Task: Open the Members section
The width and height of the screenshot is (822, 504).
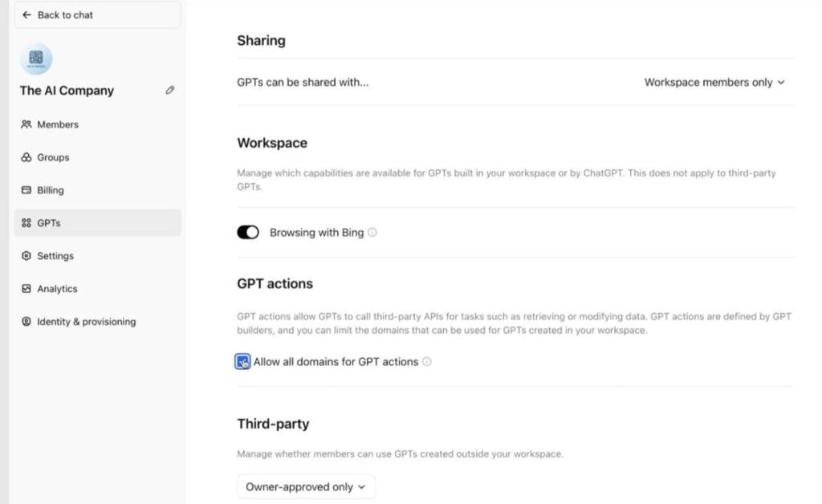Action: [97, 124]
